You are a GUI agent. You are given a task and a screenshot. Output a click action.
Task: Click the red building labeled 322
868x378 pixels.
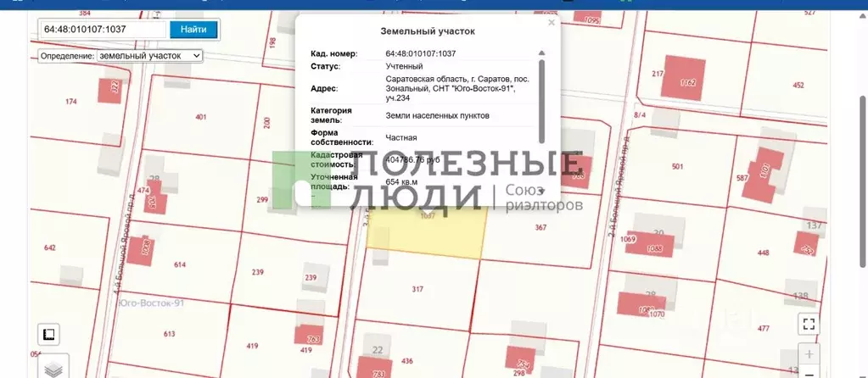[x=109, y=91]
